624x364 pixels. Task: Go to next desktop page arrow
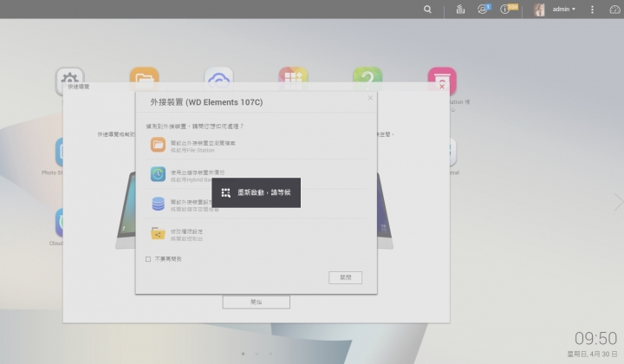point(619,202)
